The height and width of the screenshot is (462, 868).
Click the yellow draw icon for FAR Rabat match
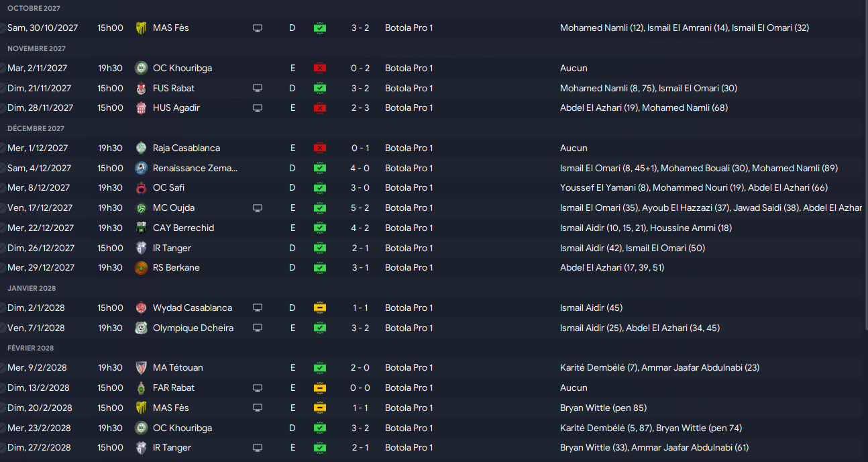(x=320, y=387)
